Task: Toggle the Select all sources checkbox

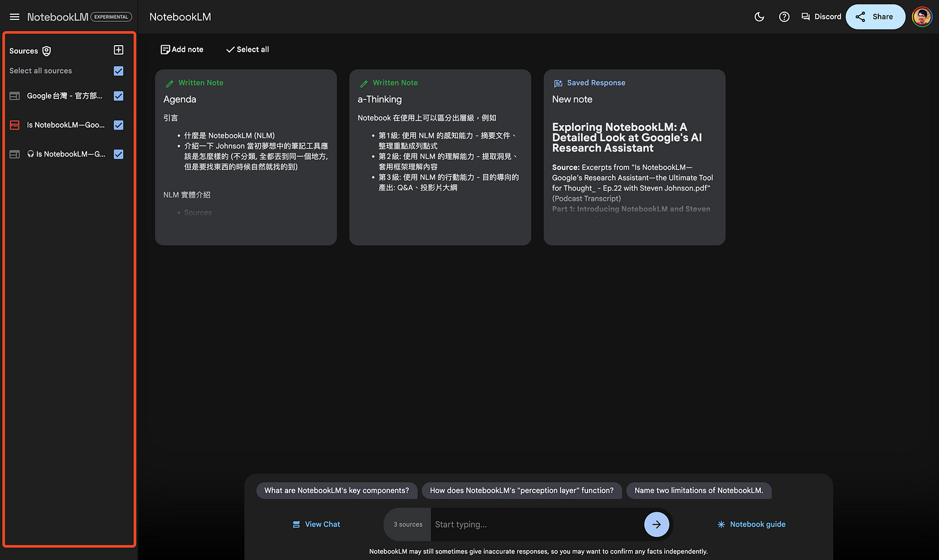Action: tap(119, 71)
